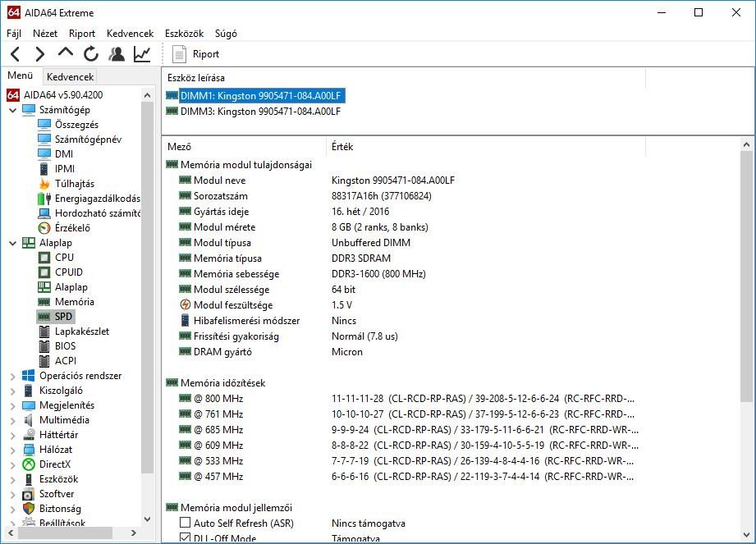Select DIMM1: Kingston 9905471-084.A00LF entry

pos(261,96)
